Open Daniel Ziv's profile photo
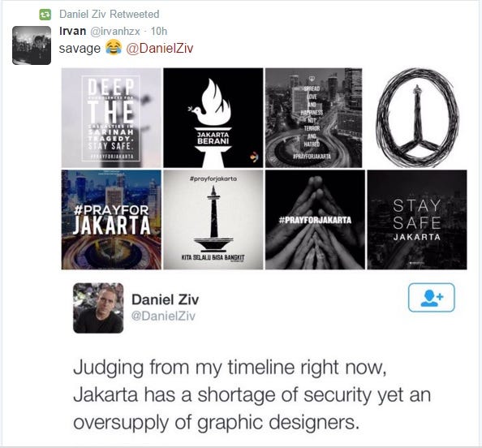 [98, 308]
